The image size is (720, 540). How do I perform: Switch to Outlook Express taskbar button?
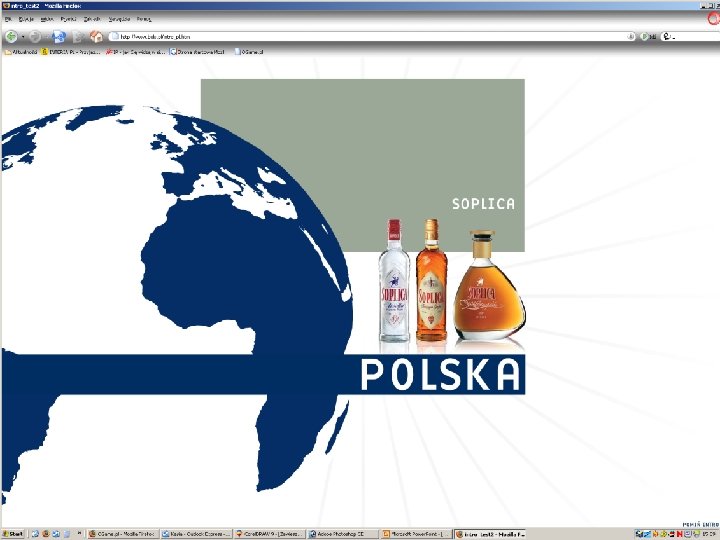[x=197, y=534]
